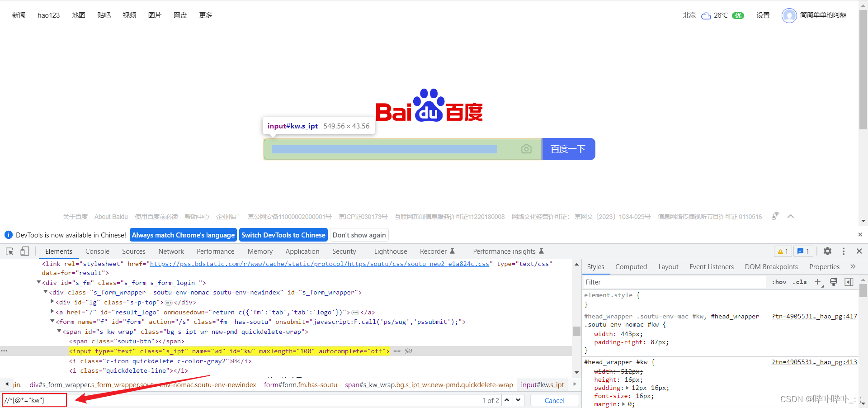This screenshot has width=868, height=408.
Task: Click the new style rule plus icon
Action: [818, 282]
